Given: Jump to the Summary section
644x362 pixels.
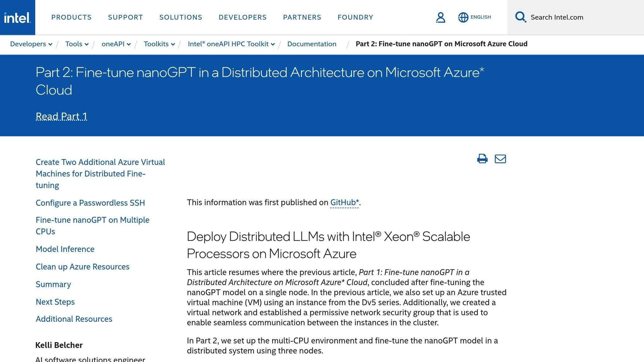Looking at the screenshot, I should tap(53, 284).
